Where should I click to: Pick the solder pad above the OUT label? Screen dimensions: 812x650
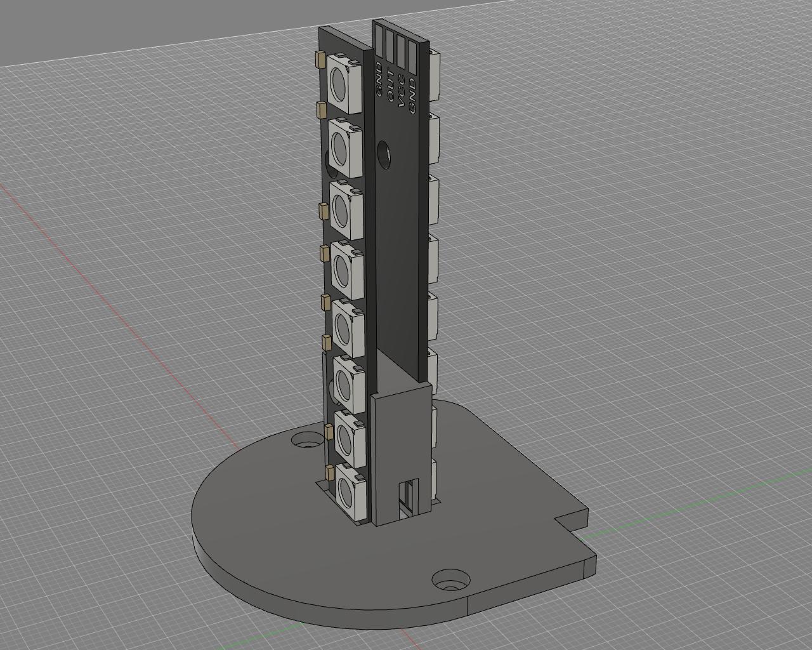390,45
